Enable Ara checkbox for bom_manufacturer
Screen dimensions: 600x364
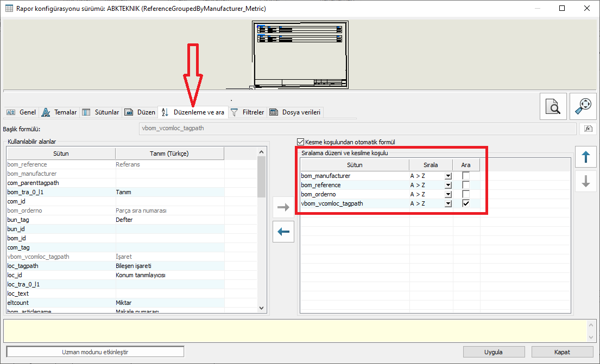click(x=466, y=176)
